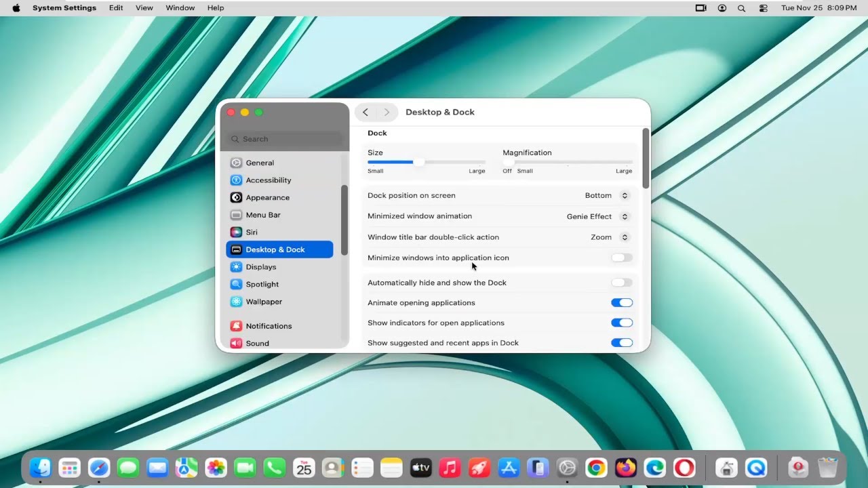Enable Minimize windows into application icon
The image size is (868, 488).
(x=622, y=258)
